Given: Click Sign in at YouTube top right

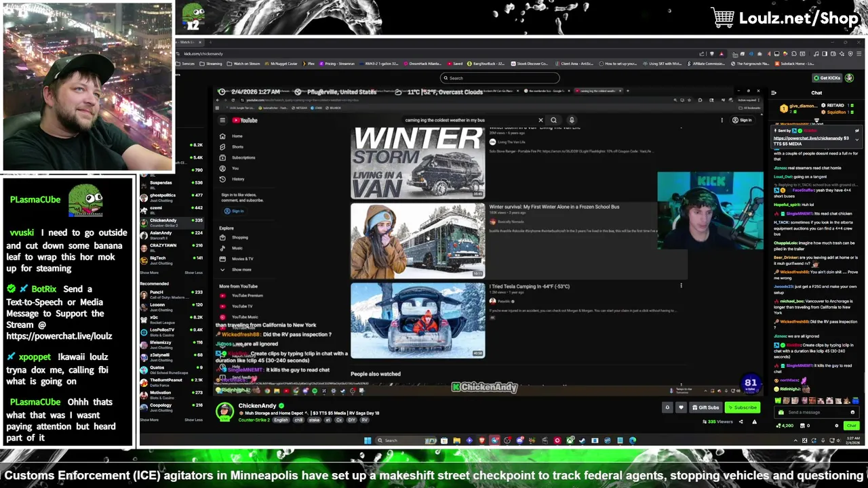Looking at the screenshot, I should click(x=742, y=121).
